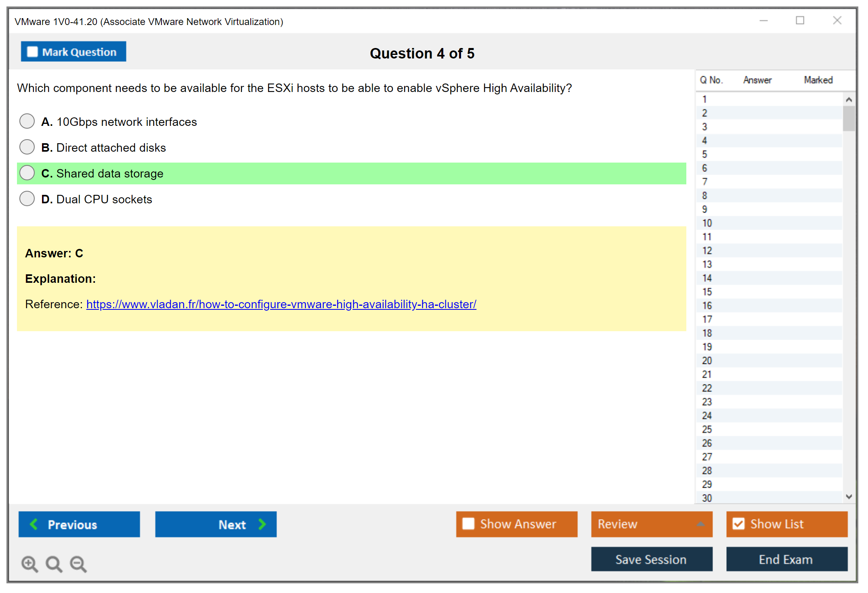Expand the Review dropdown menu
The height and width of the screenshot is (593, 868).
700,524
